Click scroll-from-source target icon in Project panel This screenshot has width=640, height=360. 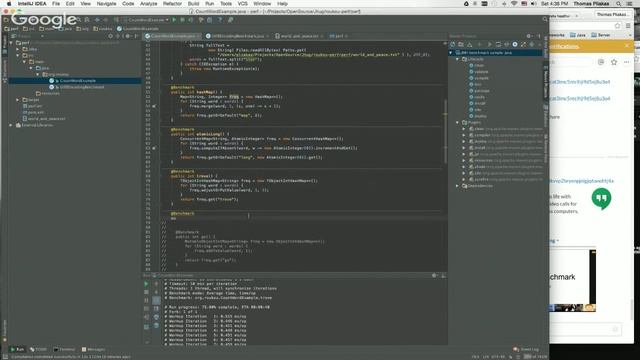[x=110, y=36]
